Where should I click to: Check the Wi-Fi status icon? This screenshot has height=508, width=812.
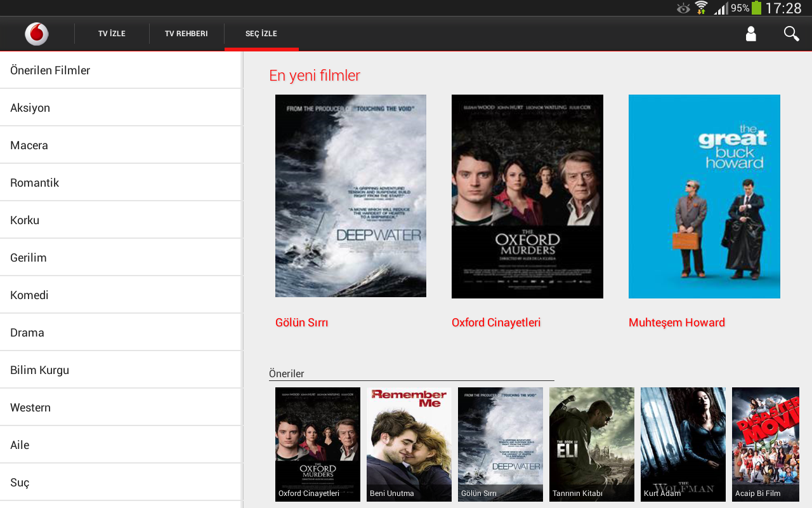(701, 8)
